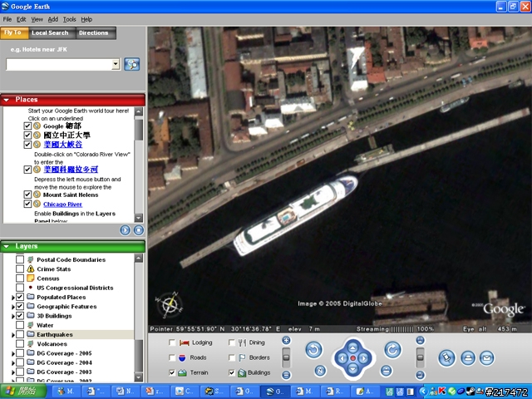Check the Earthquakes layer checkbox
532x399 pixels.
point(20,334)
